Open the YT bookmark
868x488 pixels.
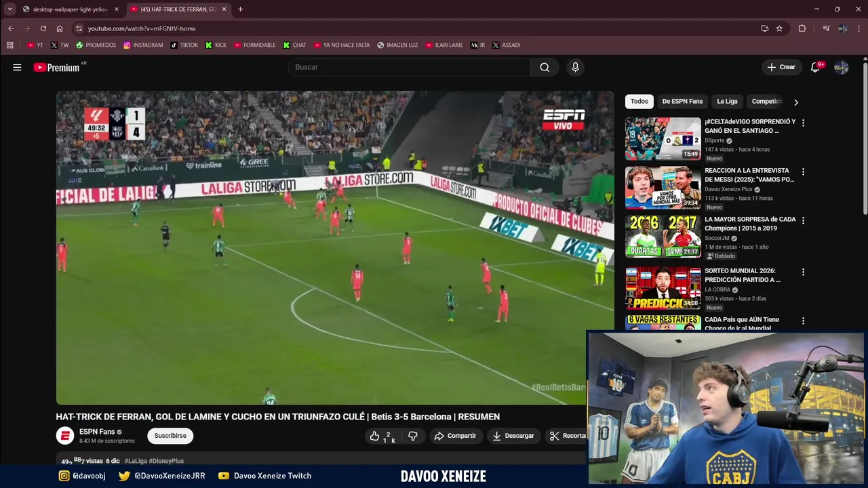point(35,45)
